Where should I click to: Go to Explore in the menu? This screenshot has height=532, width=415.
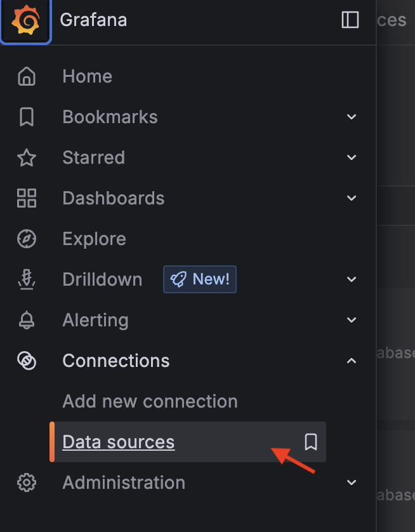94,239
